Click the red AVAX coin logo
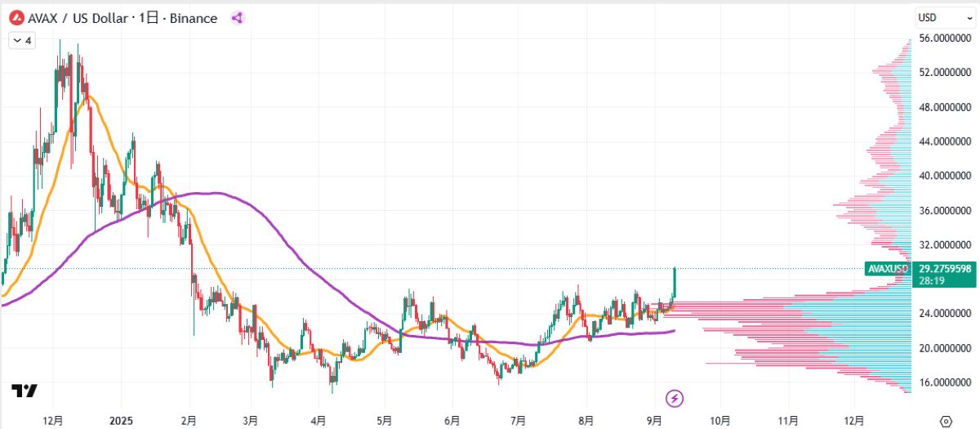The image size is (980, 429). [x=14, y=18]
